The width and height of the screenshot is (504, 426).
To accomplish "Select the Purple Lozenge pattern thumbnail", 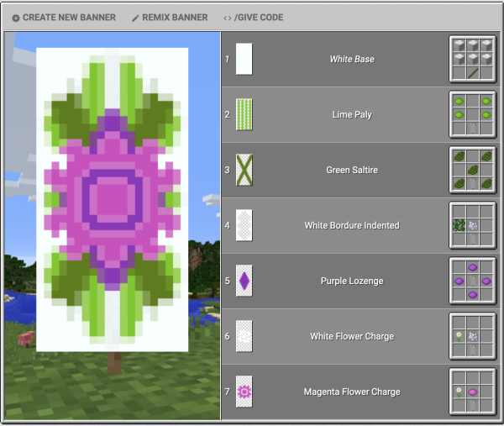I will 244,281.
